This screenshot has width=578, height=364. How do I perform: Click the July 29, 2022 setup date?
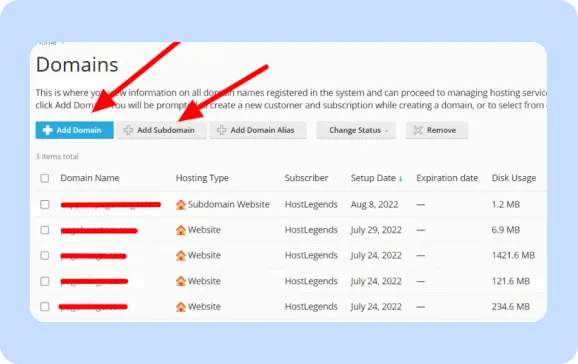pyautogui.click(x=376, y=230)
